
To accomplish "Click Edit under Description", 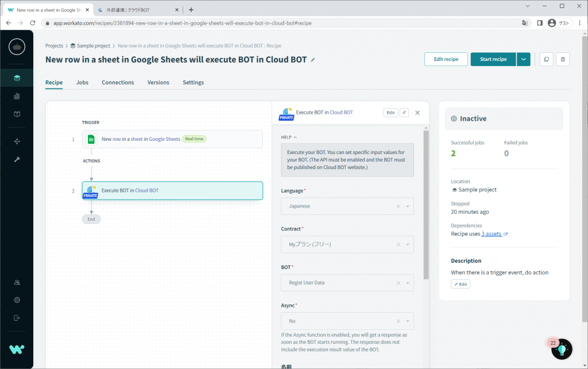I will pyautogui.click(x=461, y=284).
